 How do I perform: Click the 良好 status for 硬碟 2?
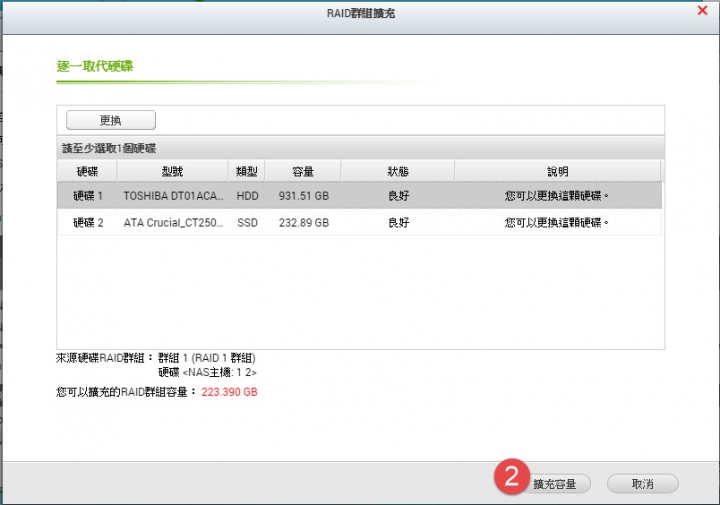click(398, 223)
